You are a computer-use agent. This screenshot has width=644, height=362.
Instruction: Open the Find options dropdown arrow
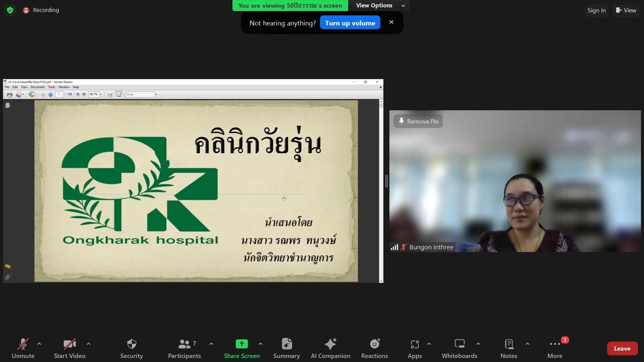(156, 95)
